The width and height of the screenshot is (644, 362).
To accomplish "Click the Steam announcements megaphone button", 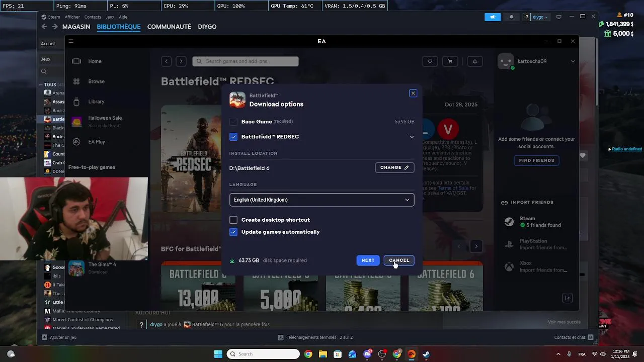I will pyautogui.click(x=493, y=17).
